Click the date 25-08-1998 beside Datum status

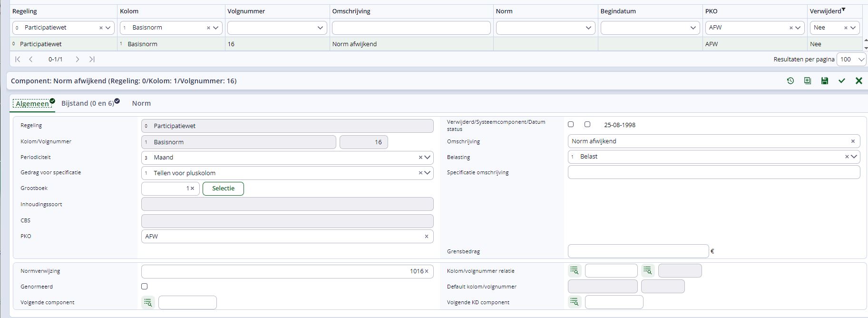click(x=620, y=125)
